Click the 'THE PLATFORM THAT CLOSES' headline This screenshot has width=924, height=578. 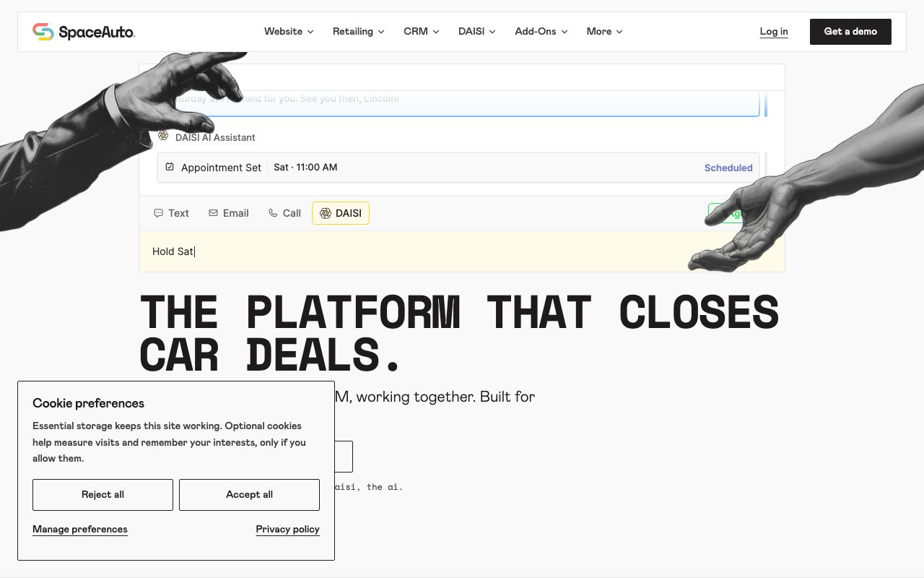point(459,314)
